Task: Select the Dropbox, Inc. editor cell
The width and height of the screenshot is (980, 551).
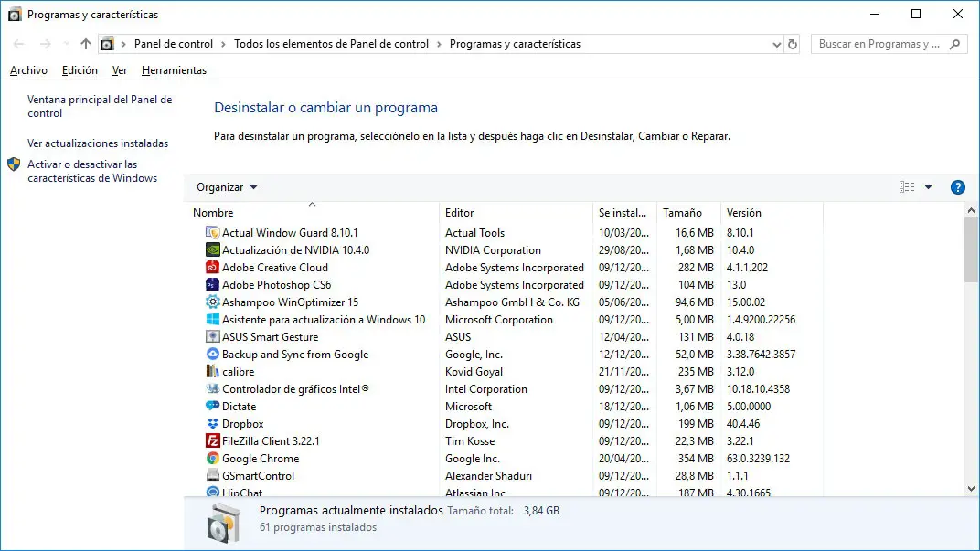Action: pos(477,424)
